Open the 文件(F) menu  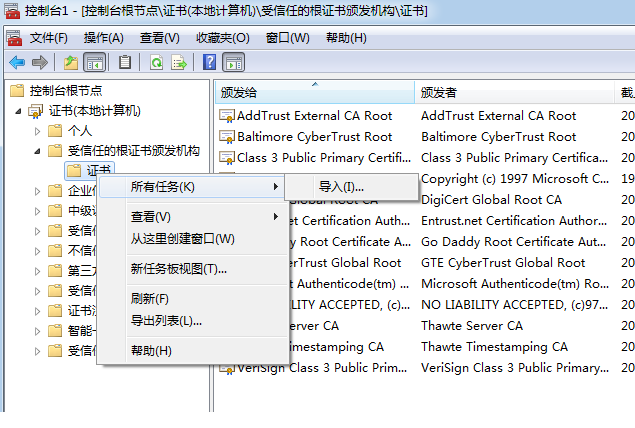coord(49,38)
